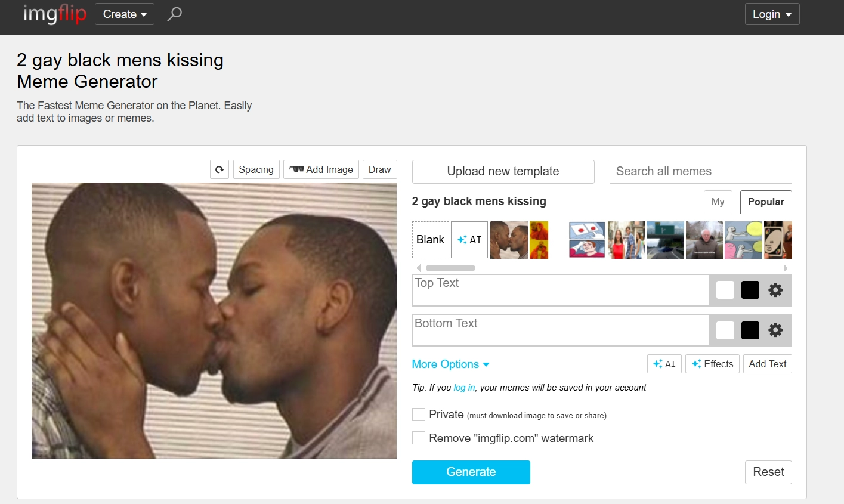This screenshot has width=844, height=504.
Task: Enable the Private option
Action: pos(418,414)
